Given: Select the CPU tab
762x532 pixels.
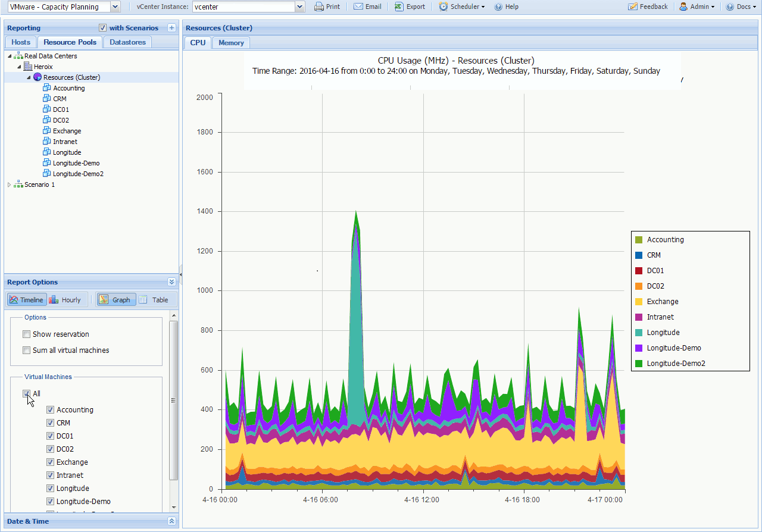Looking at the screenshot, I should tap(198, 43).
